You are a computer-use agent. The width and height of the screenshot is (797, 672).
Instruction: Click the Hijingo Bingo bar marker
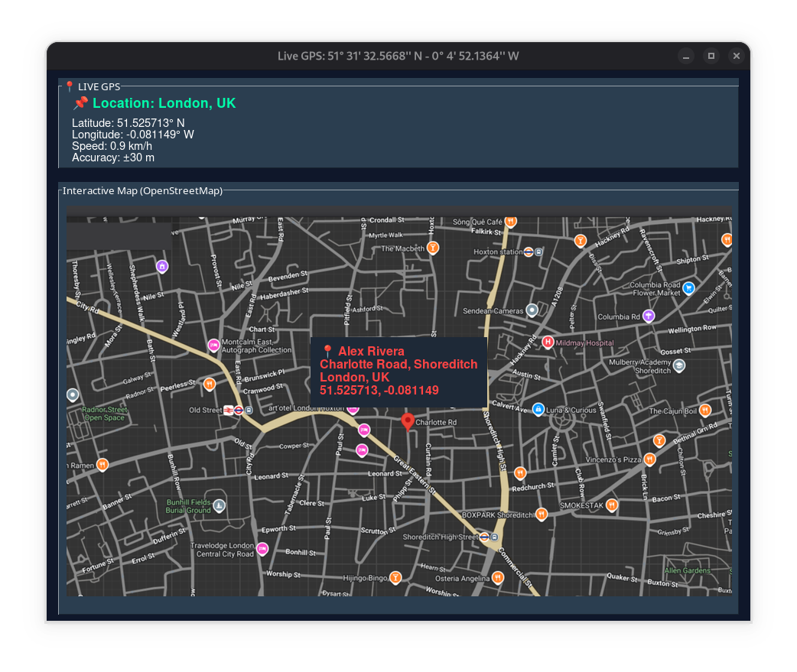(395, 577)
